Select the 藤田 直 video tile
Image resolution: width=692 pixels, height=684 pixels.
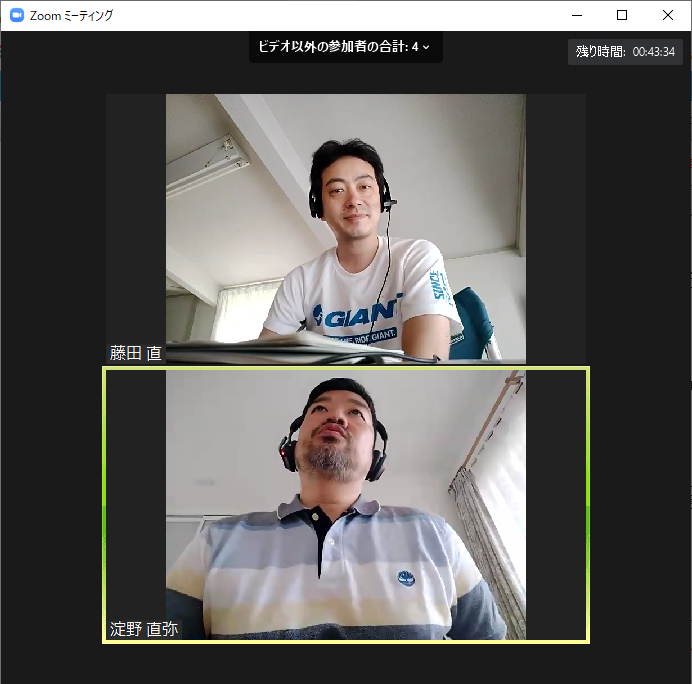[346, 229]
